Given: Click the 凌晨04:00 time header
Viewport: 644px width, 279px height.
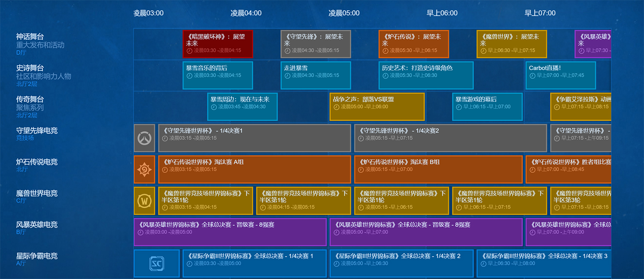Looking at the screenshot, I should click(x=246, y=13).
